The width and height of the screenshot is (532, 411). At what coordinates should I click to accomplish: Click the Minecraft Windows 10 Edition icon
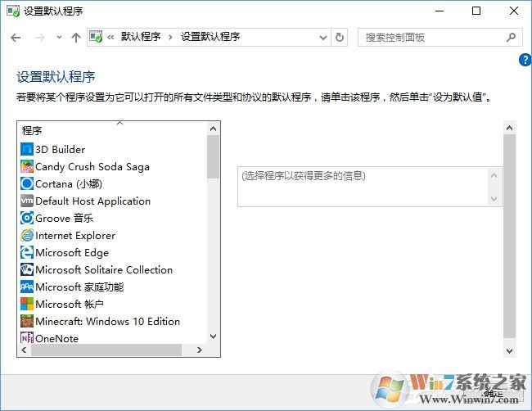coord(27,321)
